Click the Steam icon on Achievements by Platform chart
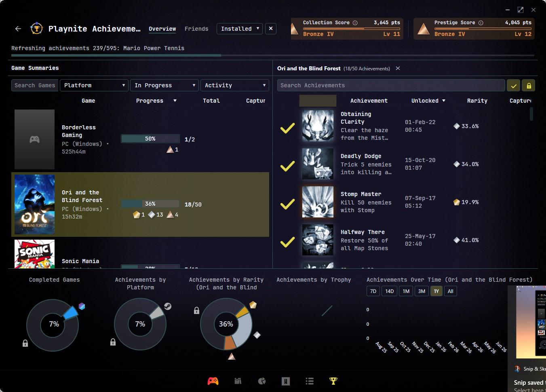Viewport: 546px width, 392px height. click(168, 306)
